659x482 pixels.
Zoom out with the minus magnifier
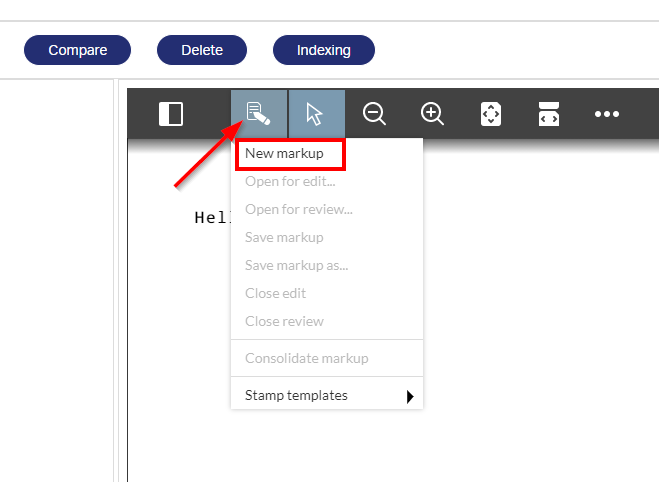pos(374,114)
